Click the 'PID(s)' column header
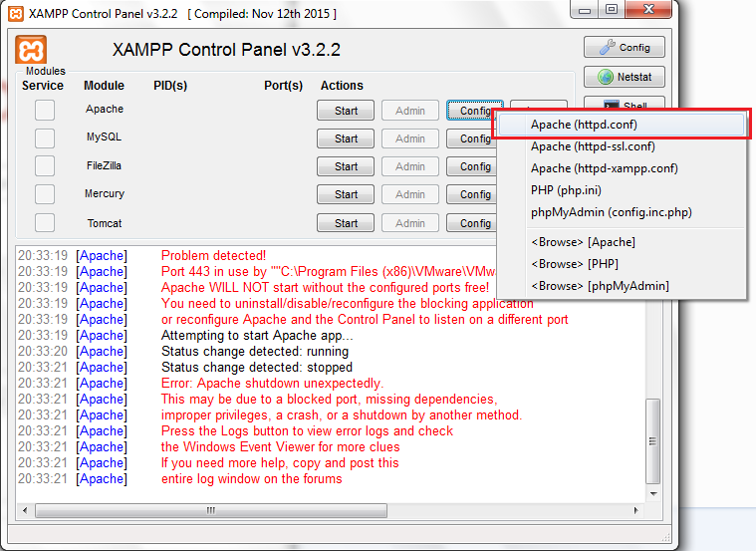 pos(170,86)
